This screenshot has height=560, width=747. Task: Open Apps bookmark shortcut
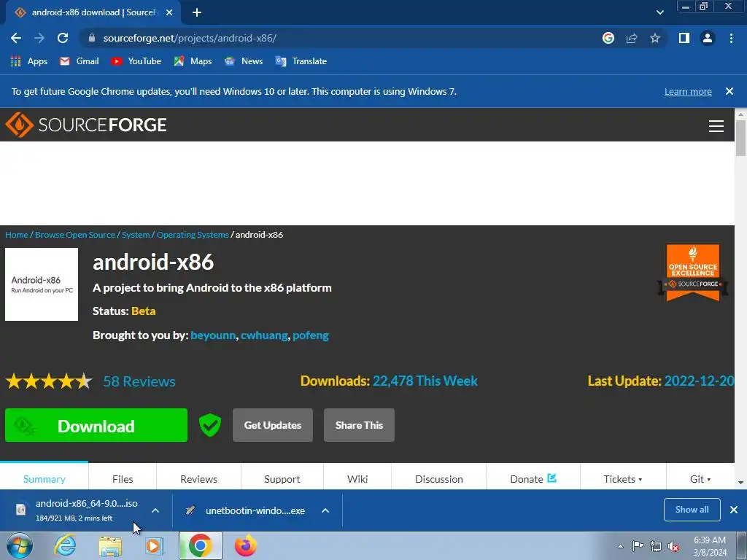tap(29, 61)
